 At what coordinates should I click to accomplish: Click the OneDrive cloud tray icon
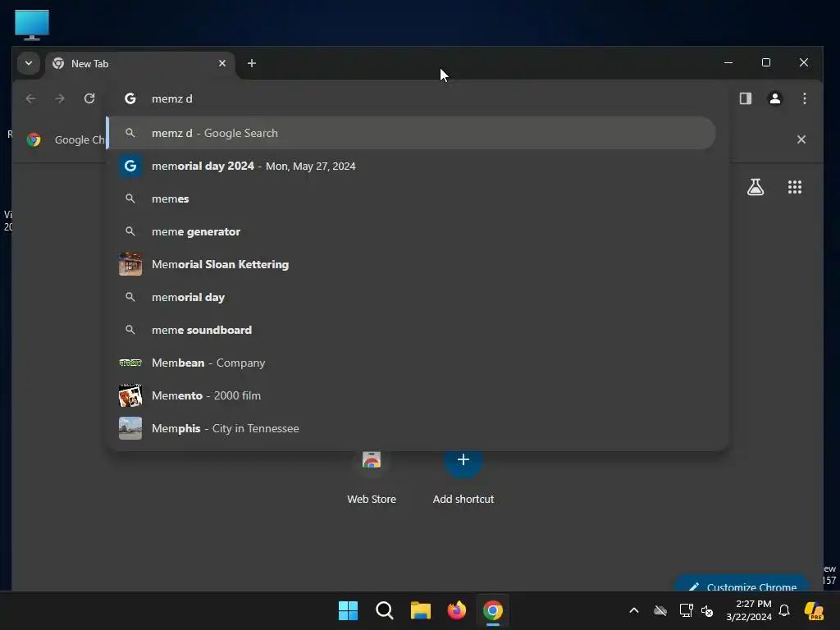tap(660, 610)
